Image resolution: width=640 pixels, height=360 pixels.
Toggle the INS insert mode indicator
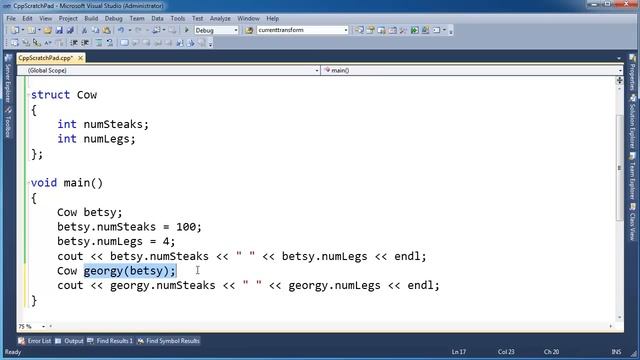(x=616, y=352)
